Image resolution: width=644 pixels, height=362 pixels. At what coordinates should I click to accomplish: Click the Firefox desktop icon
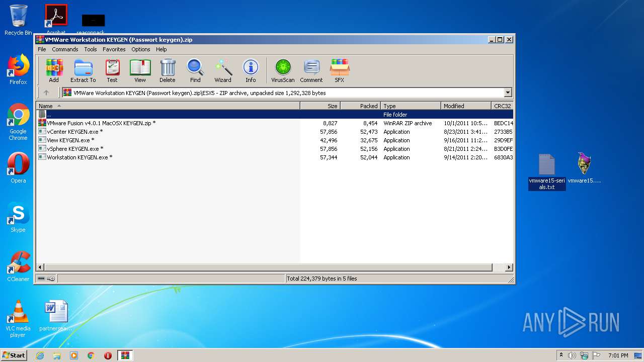(18, 70)
